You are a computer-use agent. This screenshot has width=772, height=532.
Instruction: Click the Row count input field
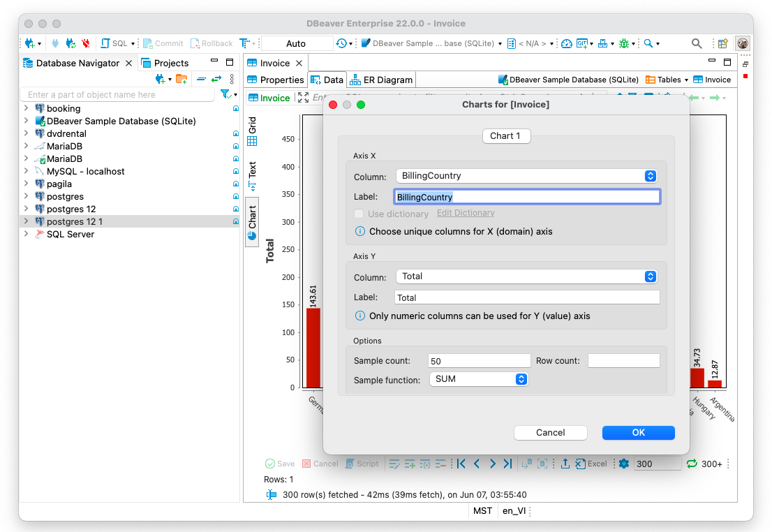click(x=623, y=360)
